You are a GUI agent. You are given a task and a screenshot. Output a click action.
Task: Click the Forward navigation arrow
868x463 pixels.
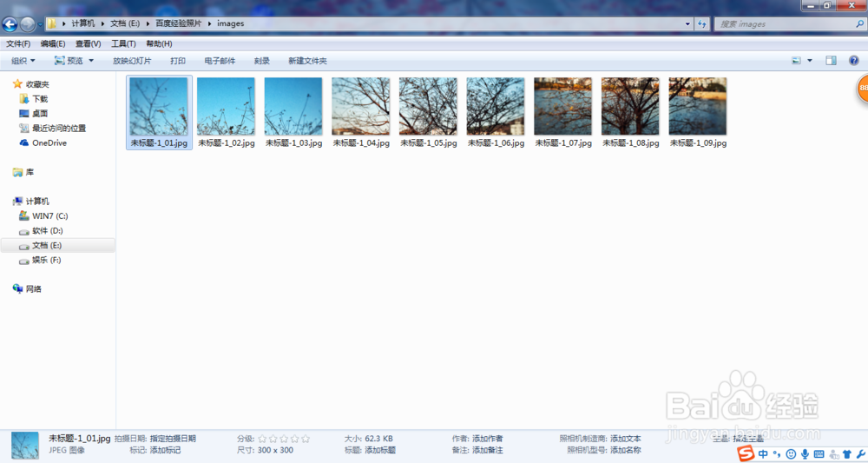(x=27, y=23)
